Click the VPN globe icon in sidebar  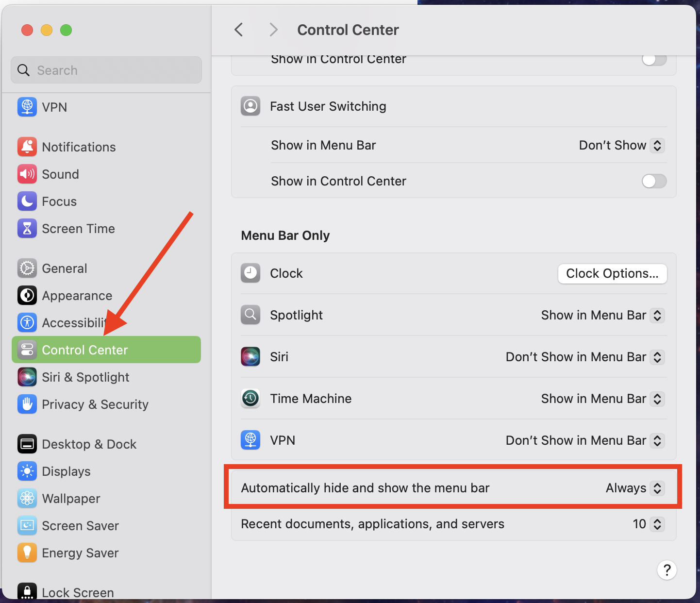(x=27, y=107)
